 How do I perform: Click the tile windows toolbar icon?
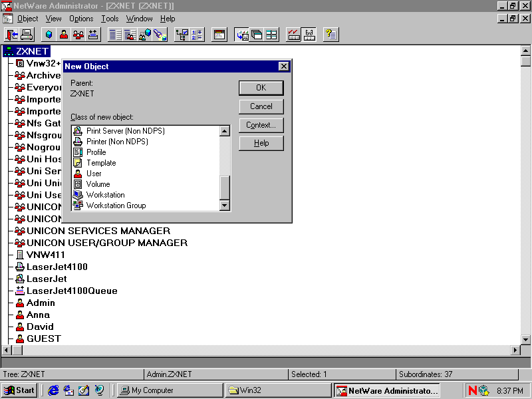point(271,35)
